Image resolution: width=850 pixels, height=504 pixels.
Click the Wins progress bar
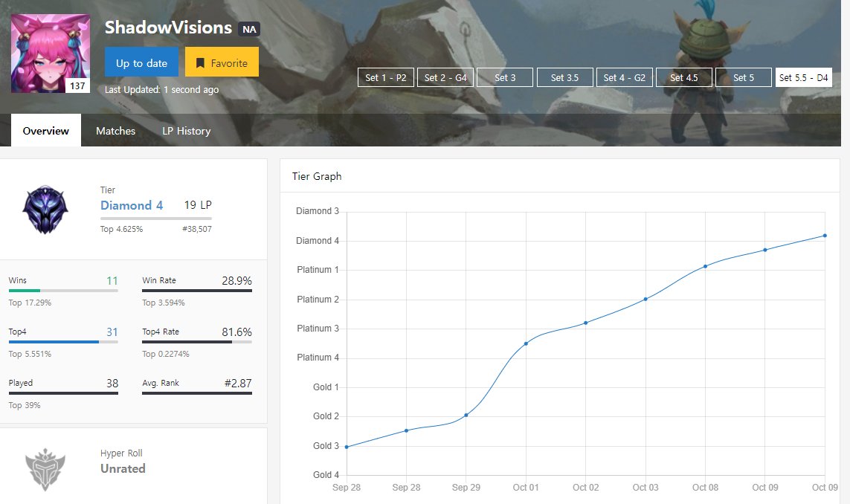tap(63, 291)
